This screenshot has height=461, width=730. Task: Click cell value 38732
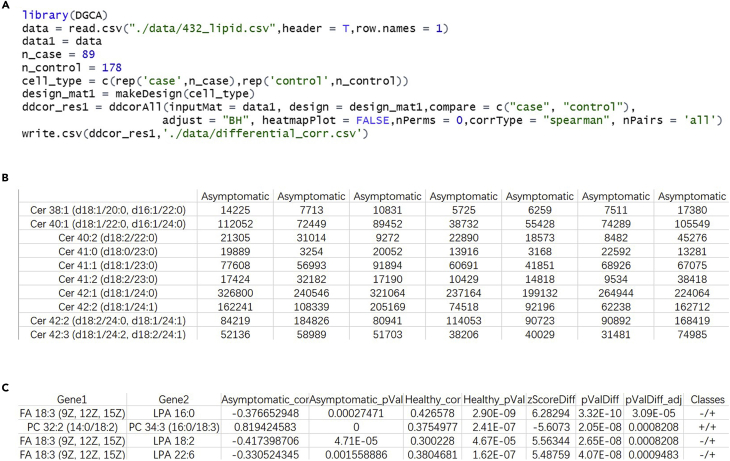point(464,224)
